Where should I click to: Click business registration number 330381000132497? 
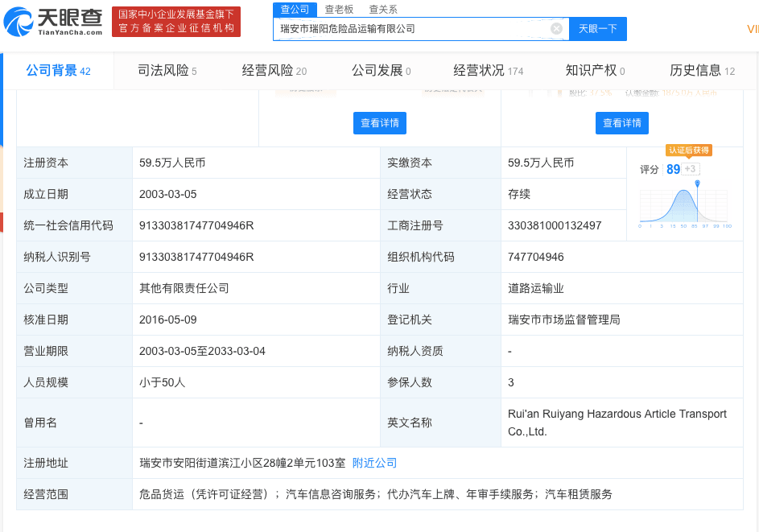coord(555,225)
